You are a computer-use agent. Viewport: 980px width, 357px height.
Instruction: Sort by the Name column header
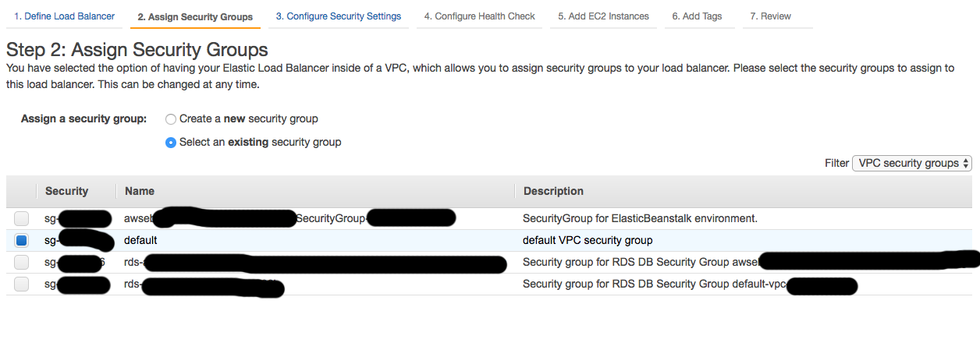pos(140,191)
